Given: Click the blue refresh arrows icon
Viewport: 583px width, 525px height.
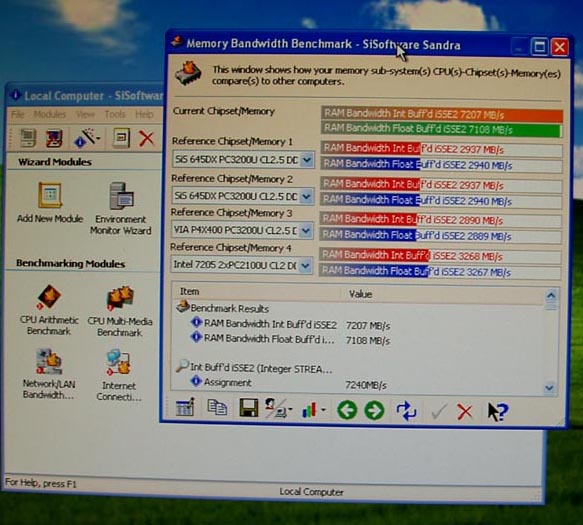Looking at the screenshot, I should (406, 410).
